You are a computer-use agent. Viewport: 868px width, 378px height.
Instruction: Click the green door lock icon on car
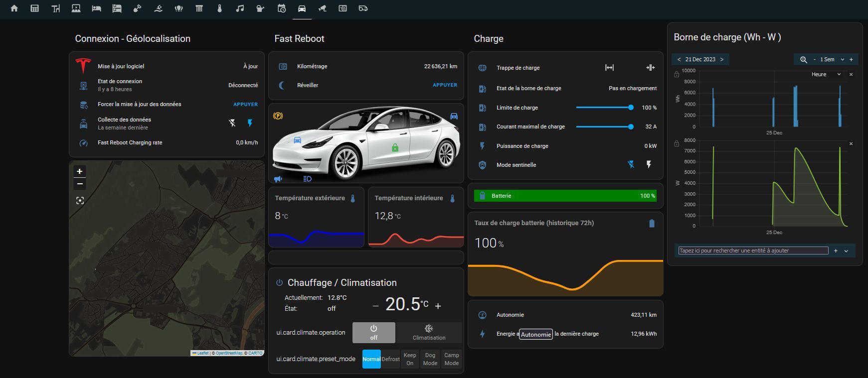[x=395, y=147]
